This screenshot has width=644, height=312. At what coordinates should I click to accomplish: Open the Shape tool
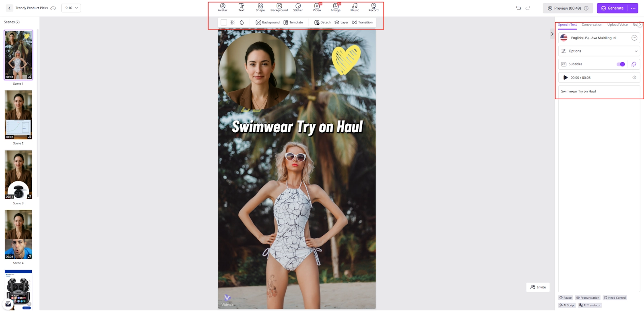(260, 8)
